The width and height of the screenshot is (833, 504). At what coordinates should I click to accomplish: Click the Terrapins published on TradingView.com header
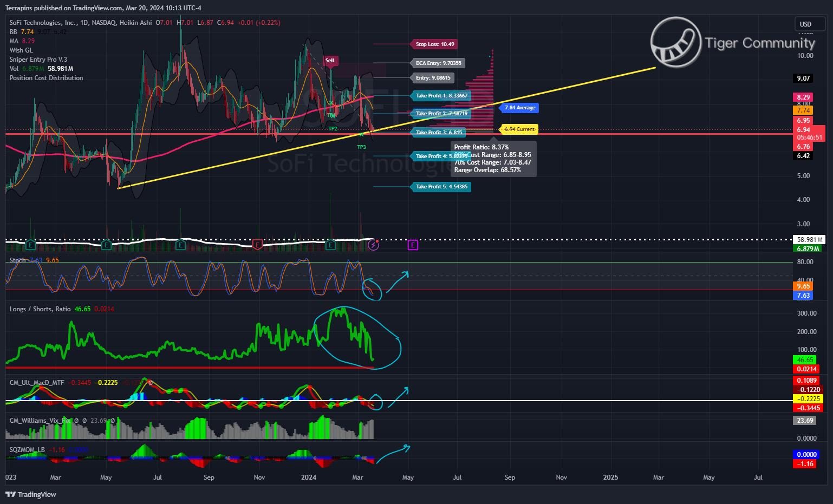103,8
